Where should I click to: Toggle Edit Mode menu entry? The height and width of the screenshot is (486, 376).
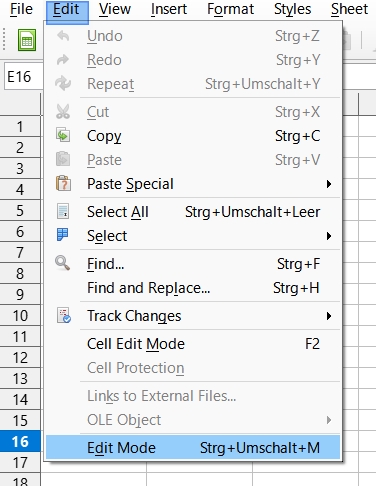click(x=193, y=448)
